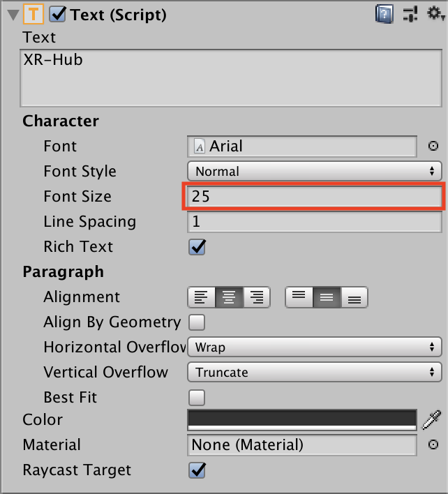
Task: Click the object picker circle beside Material field
Action: click(433, 445)
